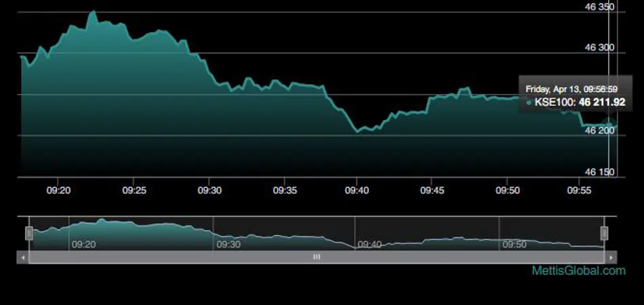Click the 46 350 y-axis value label
644x305 pixels.
(599, 7)
